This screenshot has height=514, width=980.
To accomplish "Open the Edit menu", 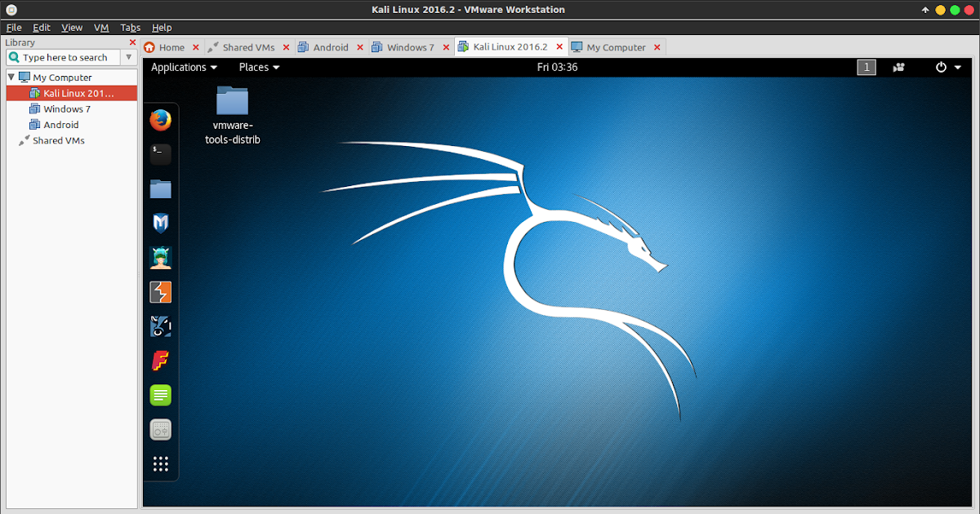I will tap(41, 28).
